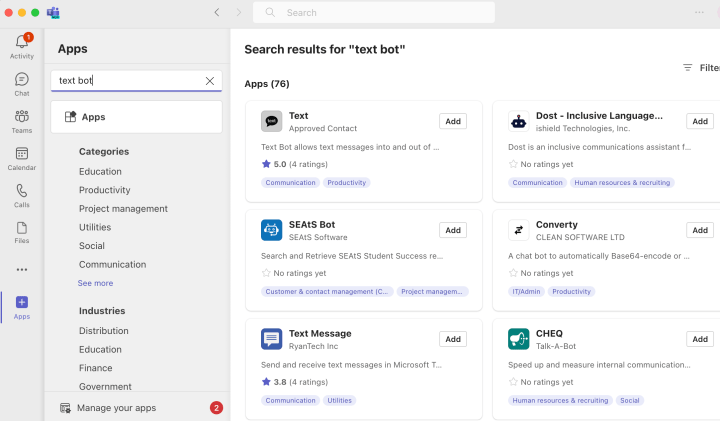
Task: Click Human resources & recruiting tag on Dost
Action: [622, 183]
